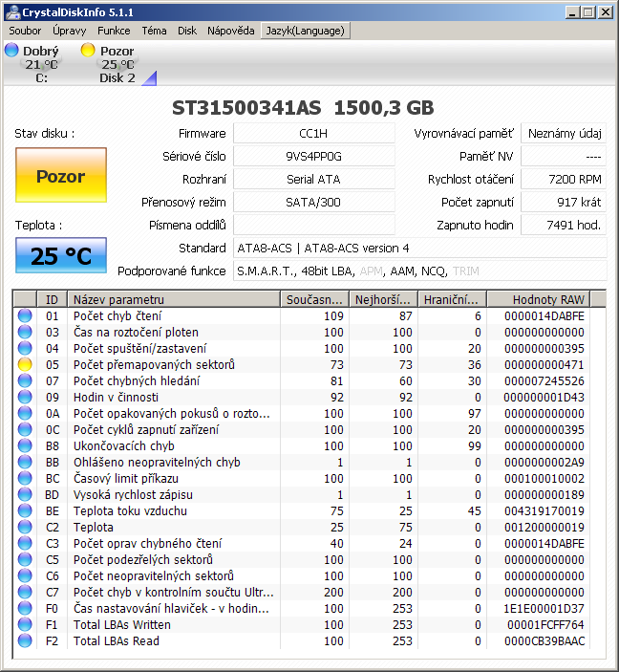Click the Hraniční... column header
The image size is (619, 672).
pyautogui.click(x=453, y=299)
